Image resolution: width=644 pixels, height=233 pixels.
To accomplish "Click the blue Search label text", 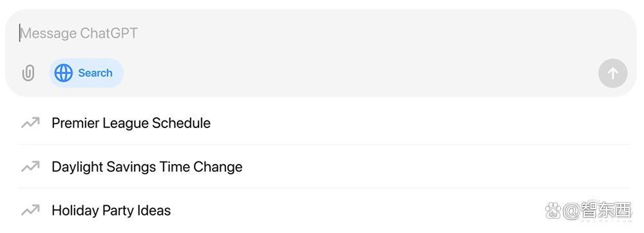I will pos(95,73).
